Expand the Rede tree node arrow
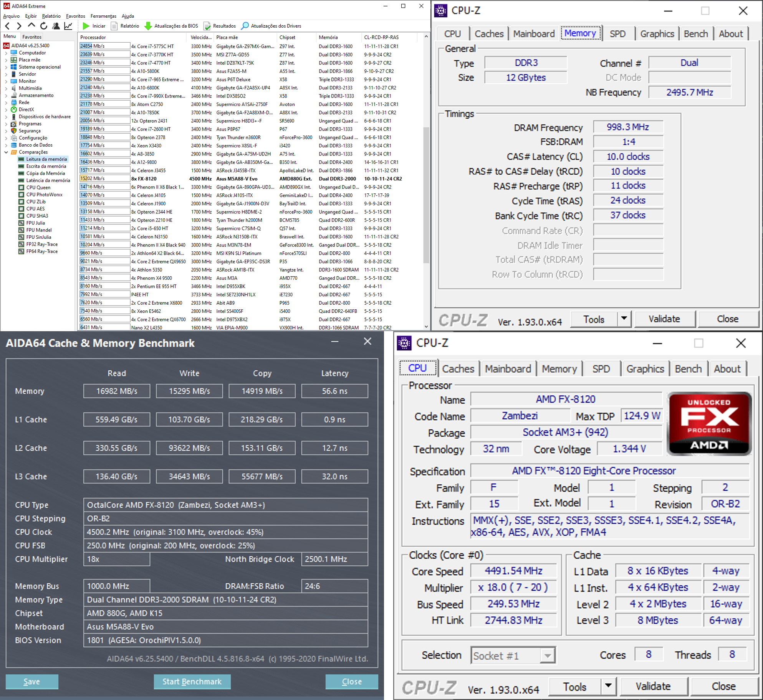The image size is (763, 700). [6, 102]
